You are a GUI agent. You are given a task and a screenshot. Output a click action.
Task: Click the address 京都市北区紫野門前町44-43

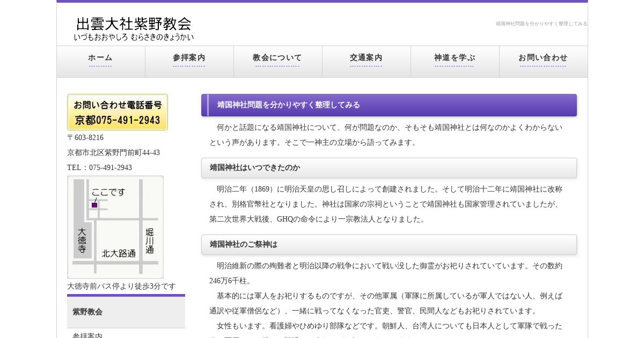(x=113, y=153)
